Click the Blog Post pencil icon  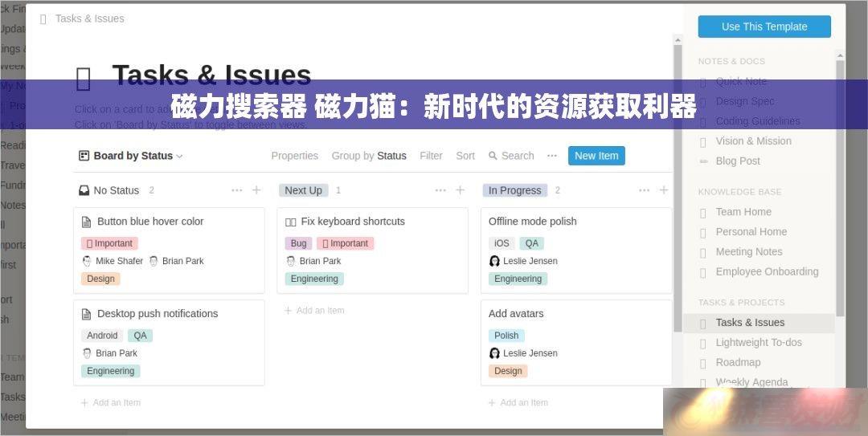click(x=703, y=161)
